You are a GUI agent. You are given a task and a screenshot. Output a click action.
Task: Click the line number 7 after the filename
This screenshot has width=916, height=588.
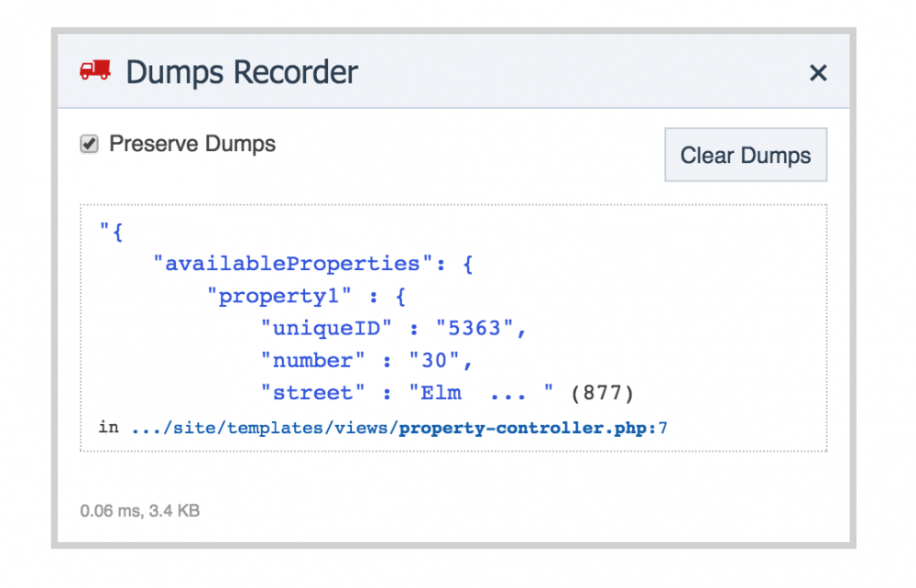pos(662,427)
